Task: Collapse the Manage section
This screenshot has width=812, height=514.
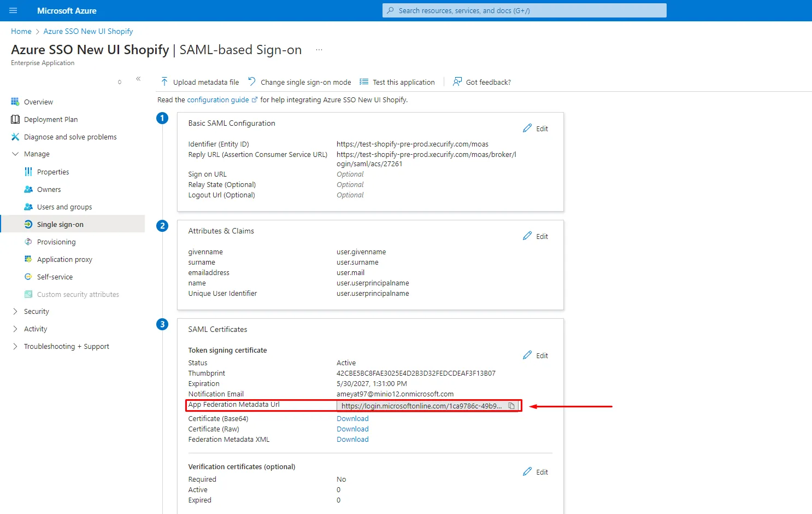Action: click(x=15, y=154)
